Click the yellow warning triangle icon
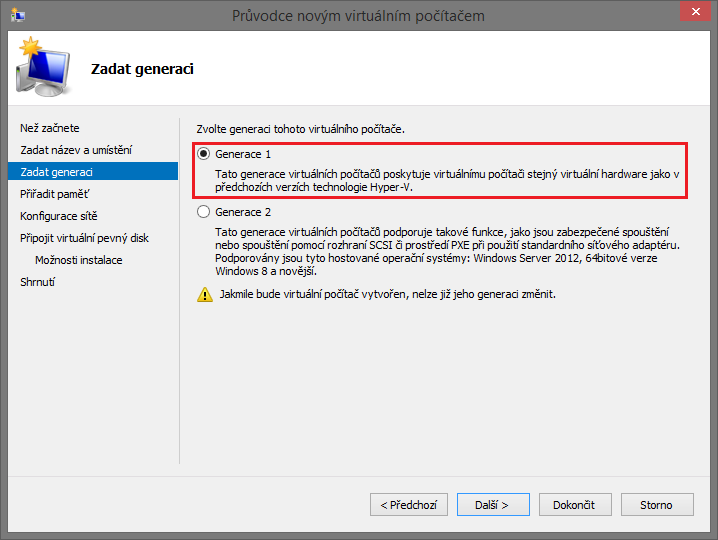Image resolution: width=718 pixels, height=540 pixels. [204, 295]
